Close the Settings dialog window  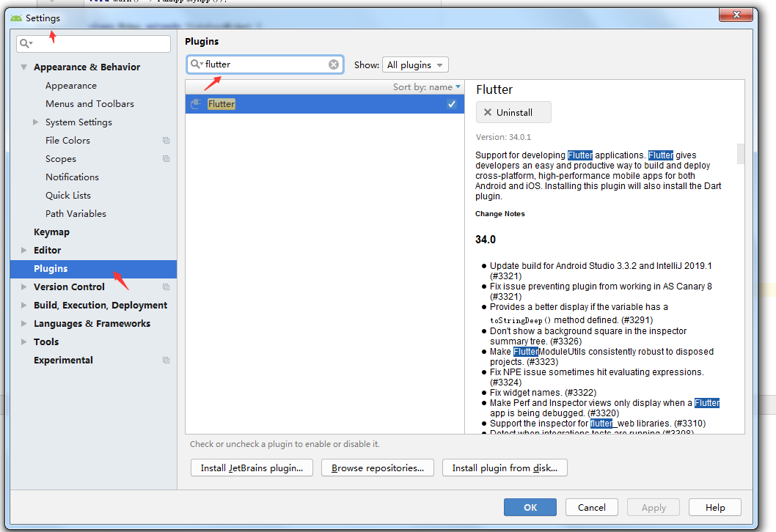click(x=736, y=15)
